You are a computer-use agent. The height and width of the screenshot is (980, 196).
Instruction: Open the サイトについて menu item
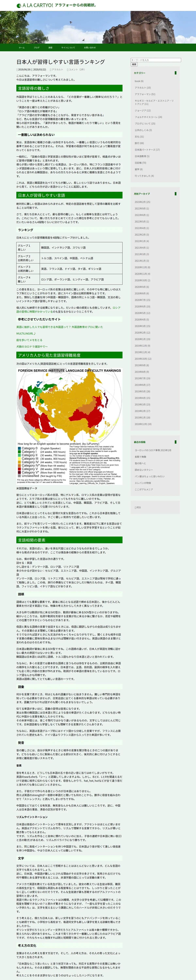click(68, 48)
